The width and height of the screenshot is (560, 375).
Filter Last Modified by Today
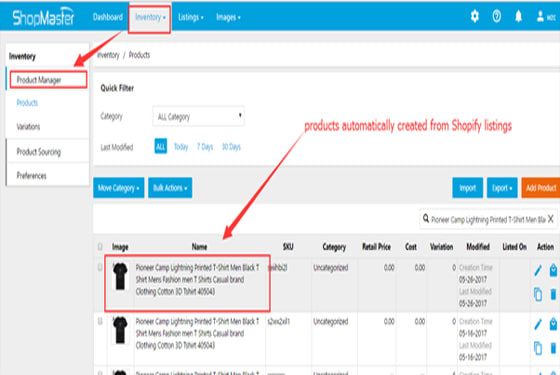pos(181,147)
